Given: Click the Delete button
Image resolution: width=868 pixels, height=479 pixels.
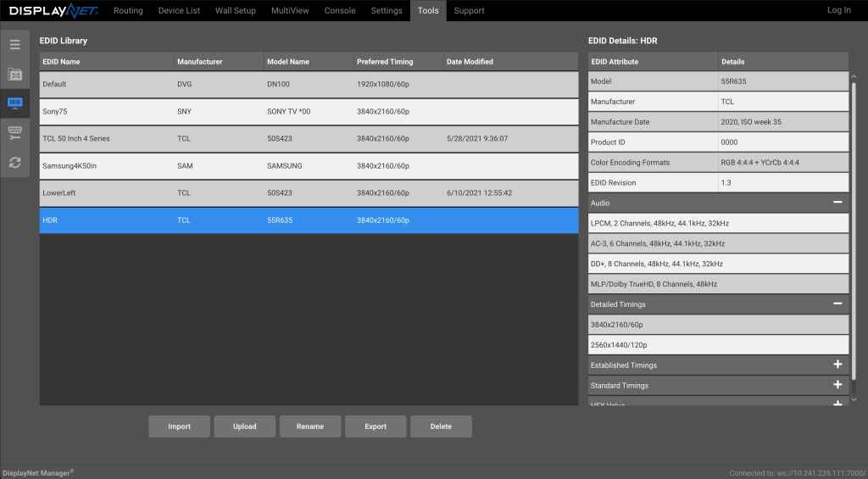Looking at the screenshot, I should pos(441,426).
